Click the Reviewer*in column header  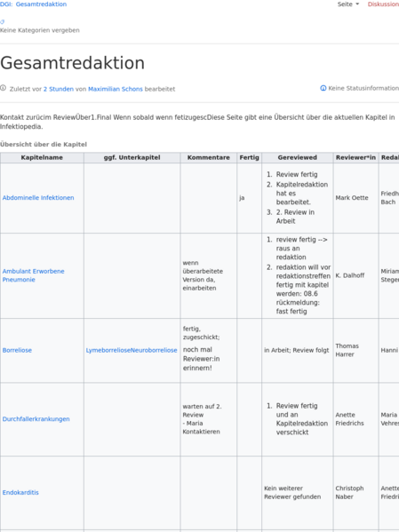pos(355,157)
